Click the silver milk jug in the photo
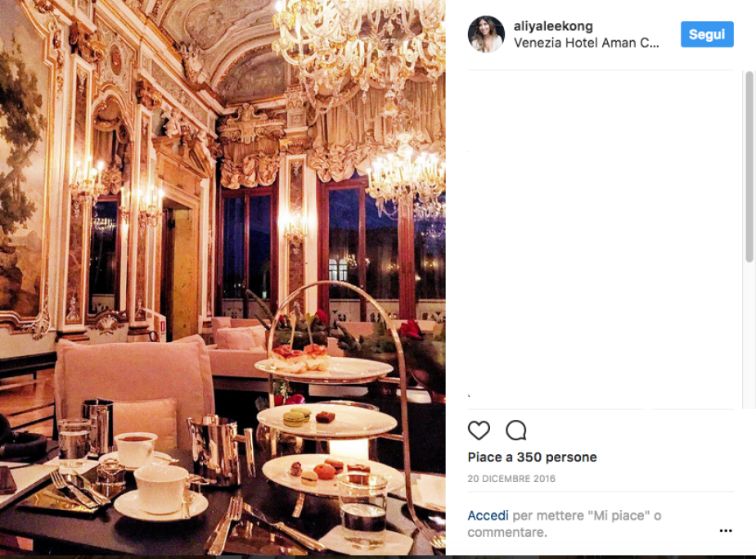 [219, 449]
